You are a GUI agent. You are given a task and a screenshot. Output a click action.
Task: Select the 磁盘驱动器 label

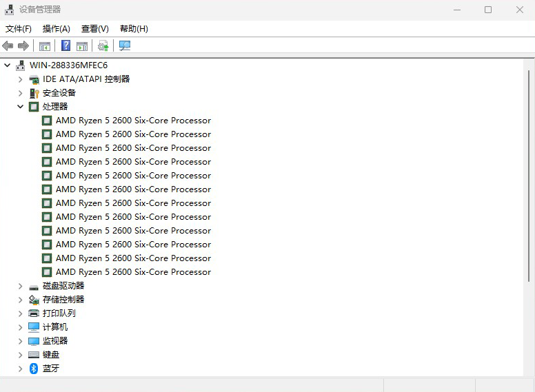pos(63,286)
